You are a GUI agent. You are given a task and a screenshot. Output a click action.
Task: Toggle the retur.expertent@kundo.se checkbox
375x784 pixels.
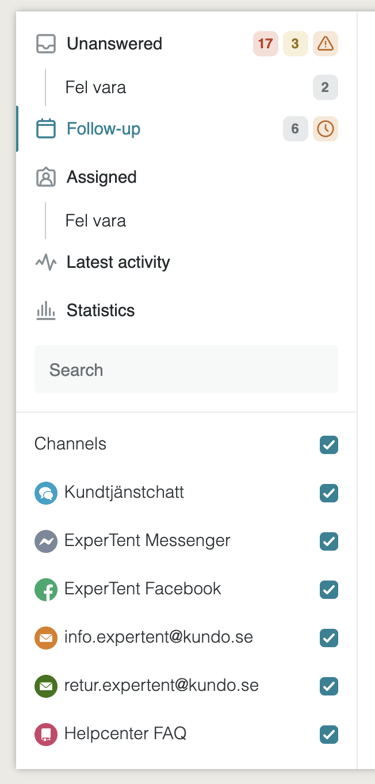click(x=328, y=686)
